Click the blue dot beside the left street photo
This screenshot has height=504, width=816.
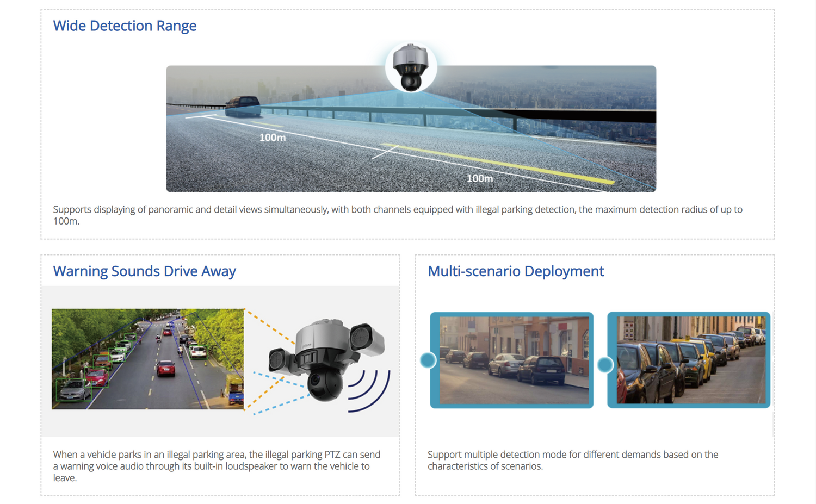click(428, 360)
